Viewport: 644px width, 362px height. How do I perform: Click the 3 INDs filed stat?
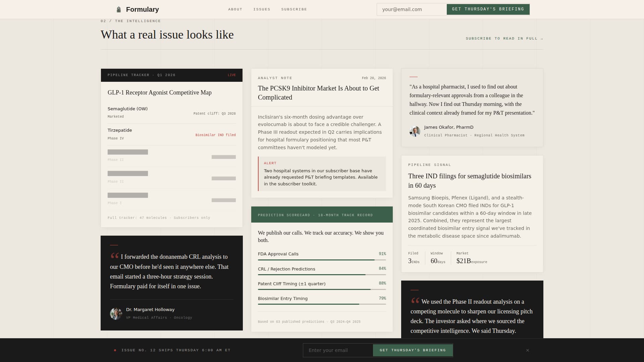point(414,261)
